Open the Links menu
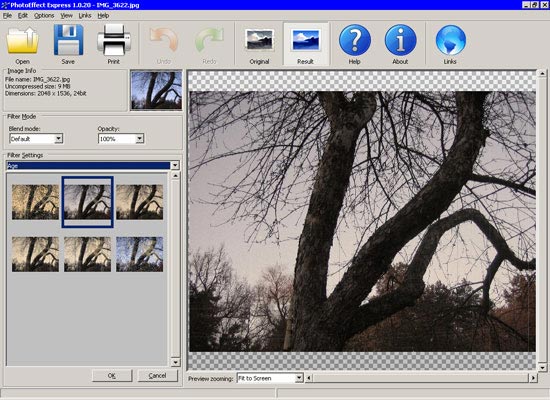This screenshot has height=400, width=550. click(85, 15)
